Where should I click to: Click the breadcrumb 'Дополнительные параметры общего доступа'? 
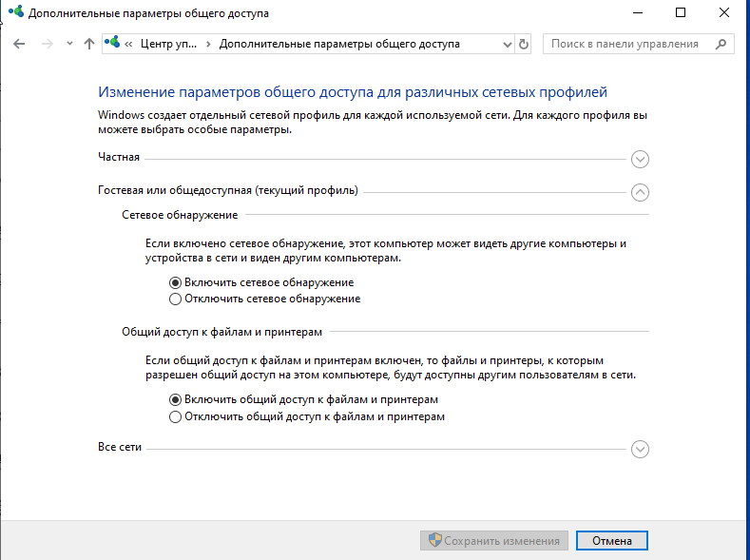point(339,44)
